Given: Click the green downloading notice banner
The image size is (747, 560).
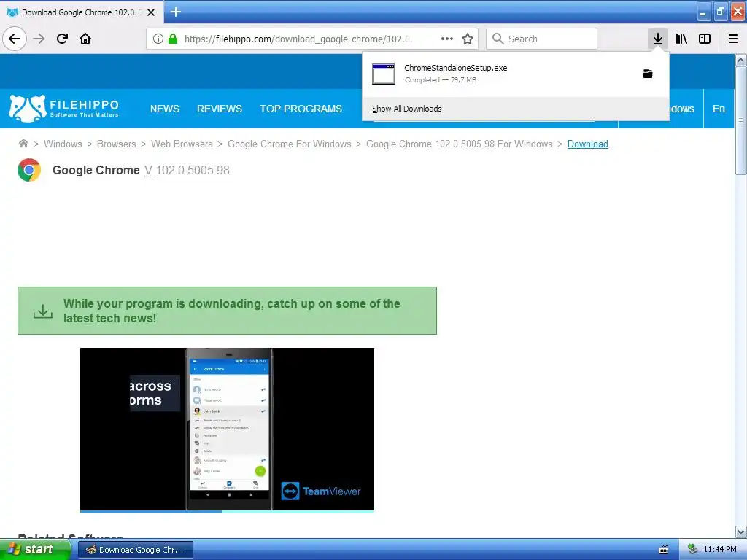Looking at the screenshot, I should 228,311.
